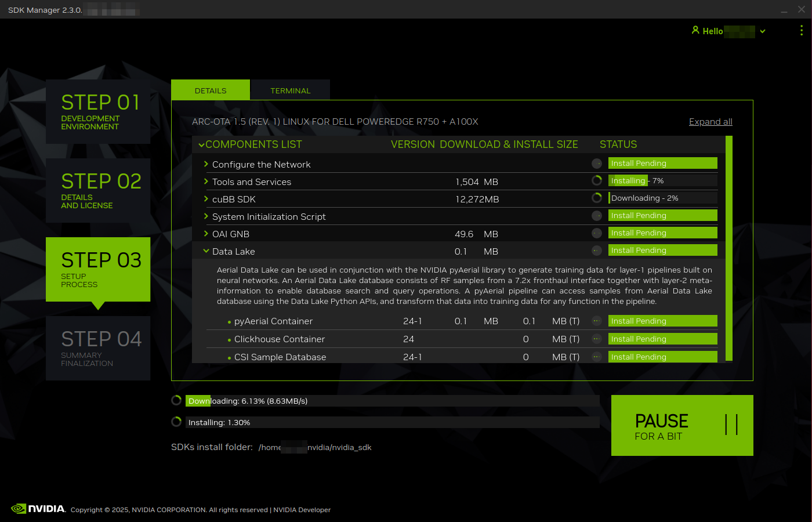This screenshot has width=812, height=522.
Task: Click Install Pending status for OAI GNB
Action: pyautogui.click(x=663, y=233)
